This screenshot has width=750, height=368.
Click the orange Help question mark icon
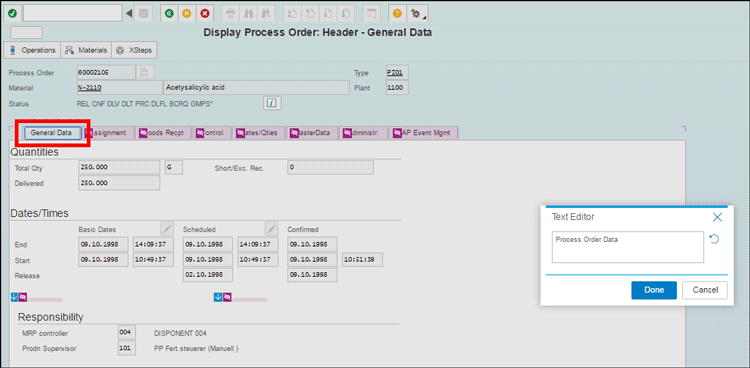(x=397, y=13)
